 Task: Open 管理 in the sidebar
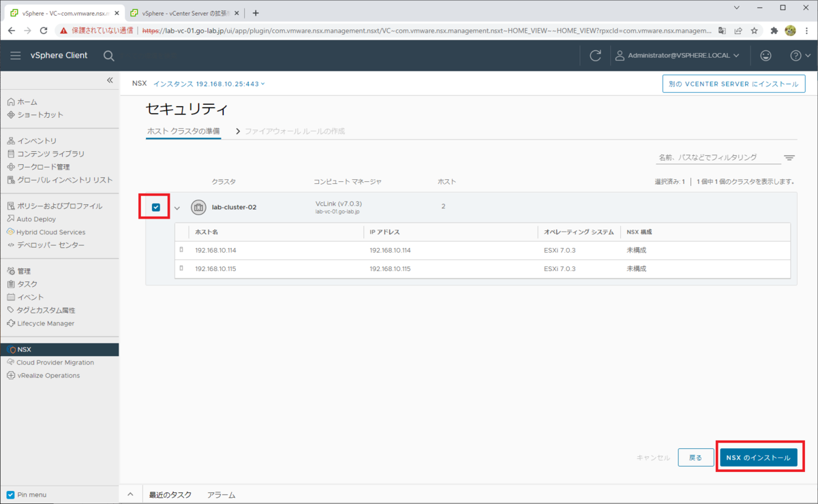pos(19,271)
